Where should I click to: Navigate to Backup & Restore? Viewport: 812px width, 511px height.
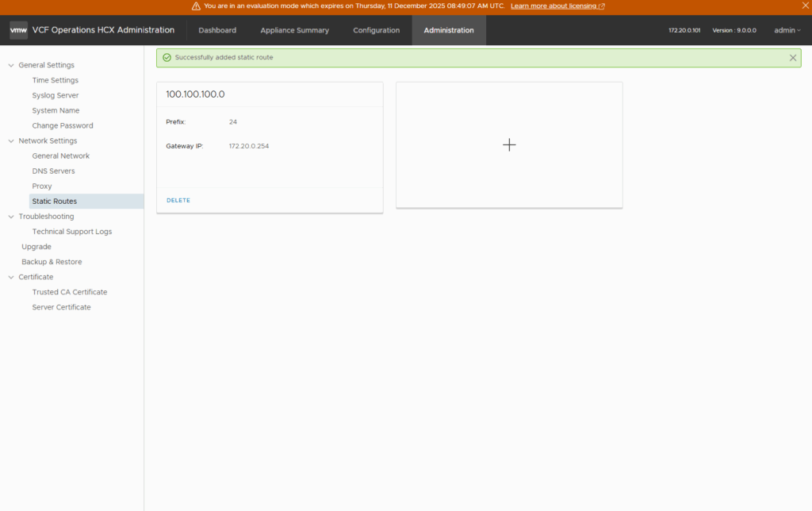point(52,262)
